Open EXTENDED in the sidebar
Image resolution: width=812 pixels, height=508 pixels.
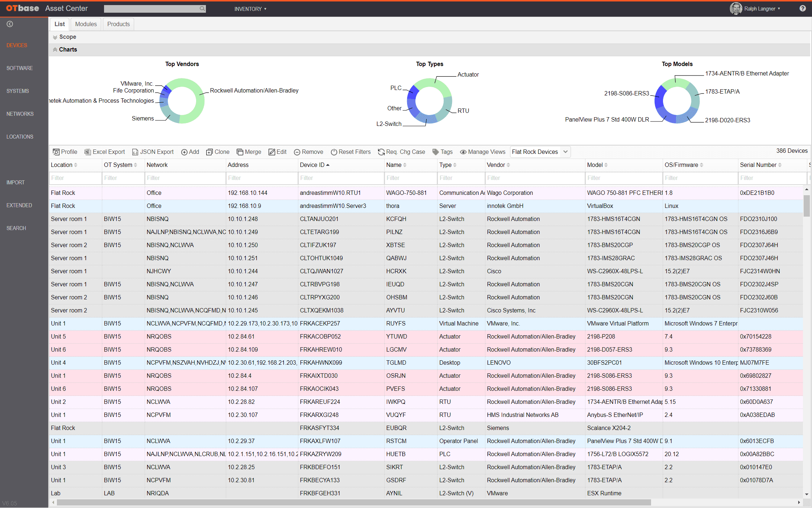pyautogui.click(x=19, y=205)
